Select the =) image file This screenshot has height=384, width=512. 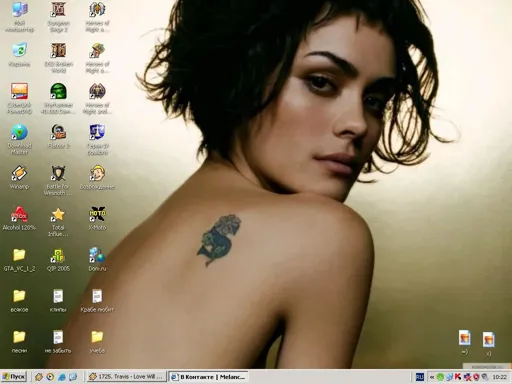[465, 342]
